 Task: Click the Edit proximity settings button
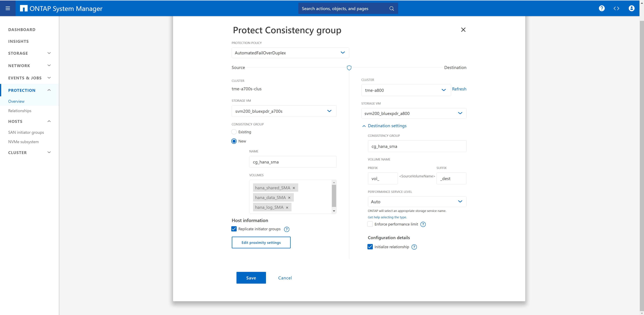click(x=261, y=243)
